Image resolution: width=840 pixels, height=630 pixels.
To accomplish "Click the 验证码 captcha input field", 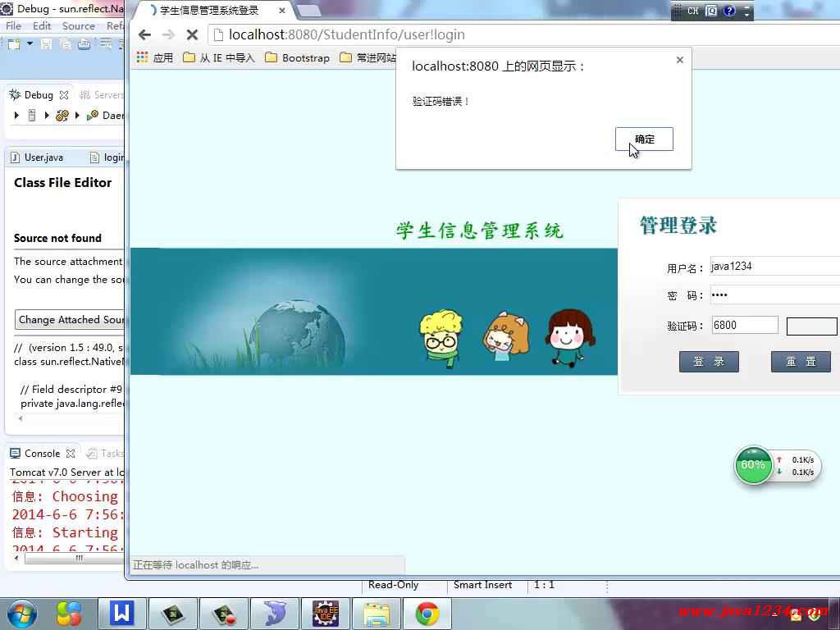I will point(744,326).
